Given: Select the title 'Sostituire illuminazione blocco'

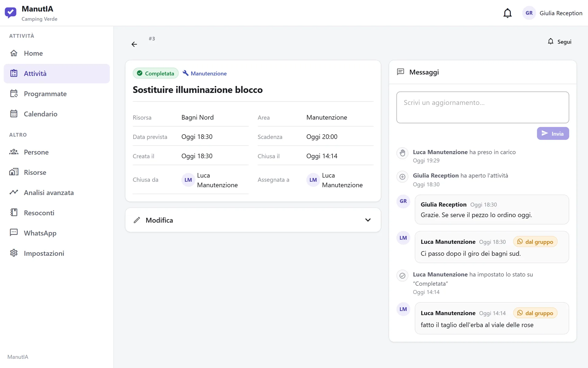Looking at the screenshot, I should click(198, 90).
